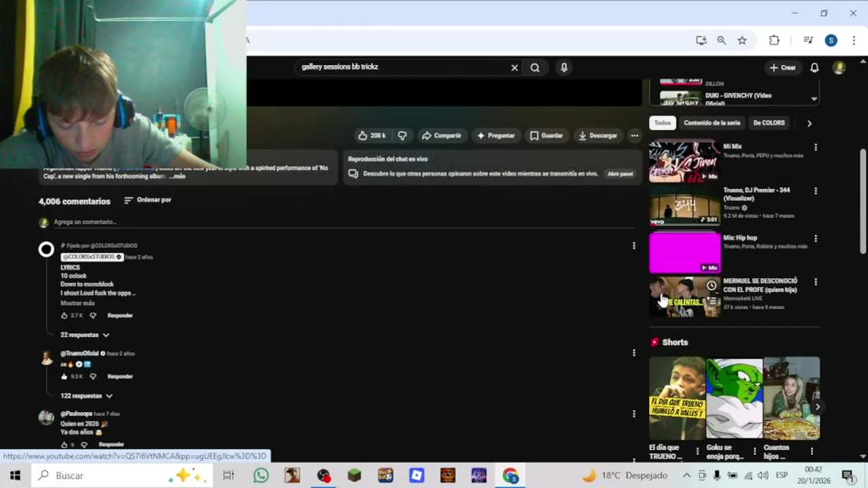Open the @Paulooopa commenter name
Viewport: 868px width, 488px height.
coord(76,413)
